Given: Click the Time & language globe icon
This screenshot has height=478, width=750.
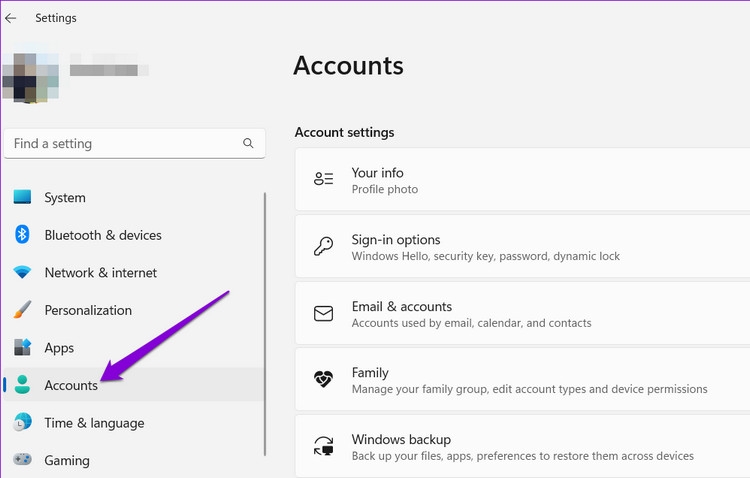Looking at the screenshot, I should pos(22,422).
